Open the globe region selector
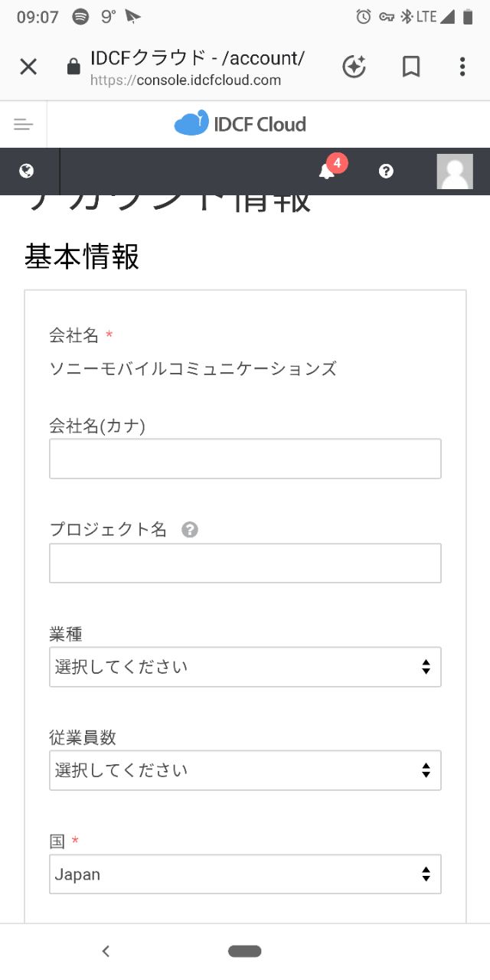The width and height of the screenshot is (490, 980). tap(27, 171)
